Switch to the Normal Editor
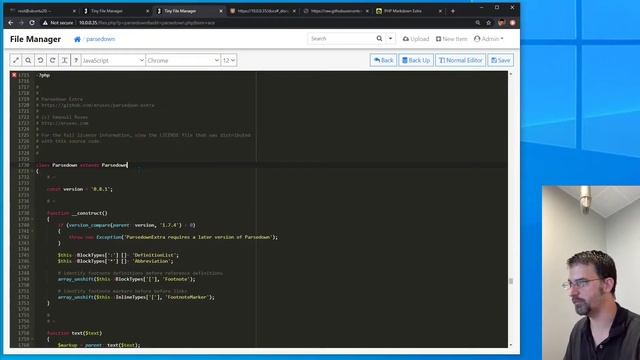 pos(460,60)
